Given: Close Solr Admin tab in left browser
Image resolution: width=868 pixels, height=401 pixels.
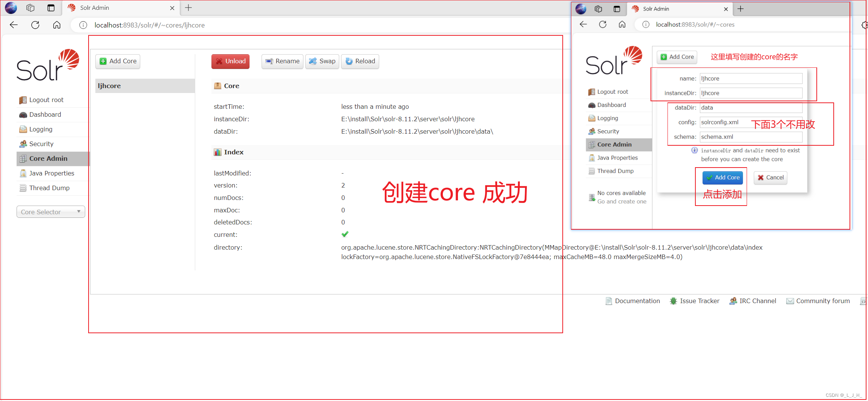Looking at the screenshot, I should (x=172, y=8).
